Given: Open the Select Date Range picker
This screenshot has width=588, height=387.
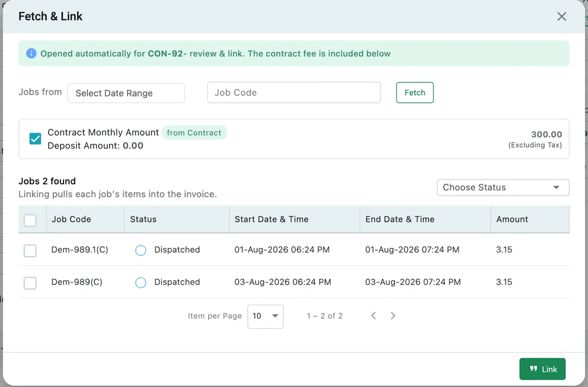Looking at the screenshot, I should [x=126, y=93].
